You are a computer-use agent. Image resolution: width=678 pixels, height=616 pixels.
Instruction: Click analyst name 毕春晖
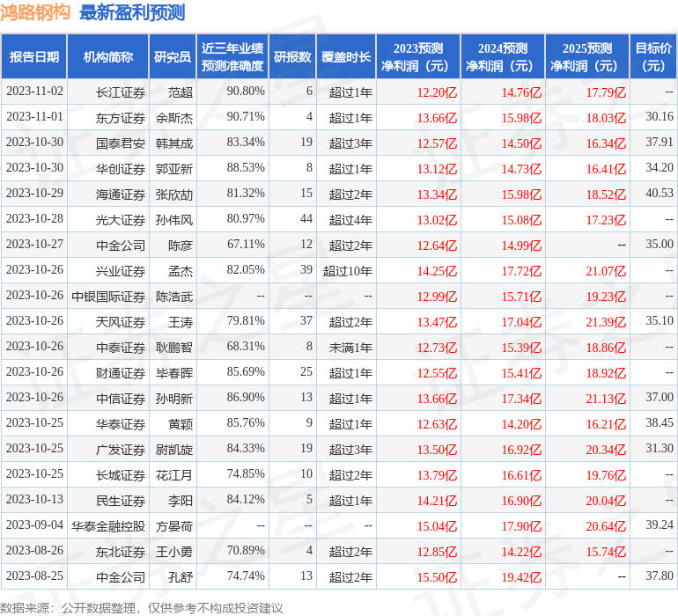point(174,373)
